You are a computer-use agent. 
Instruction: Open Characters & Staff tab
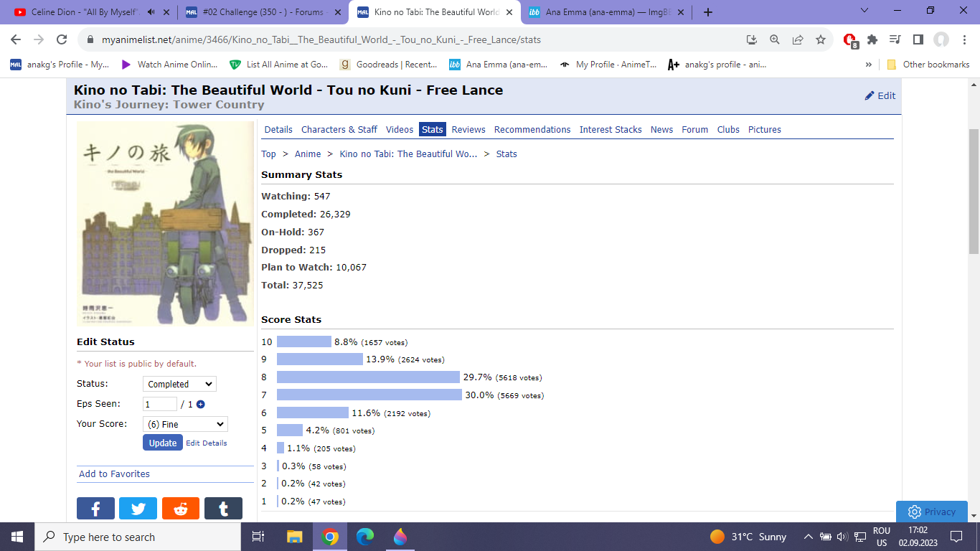(339, 130)
